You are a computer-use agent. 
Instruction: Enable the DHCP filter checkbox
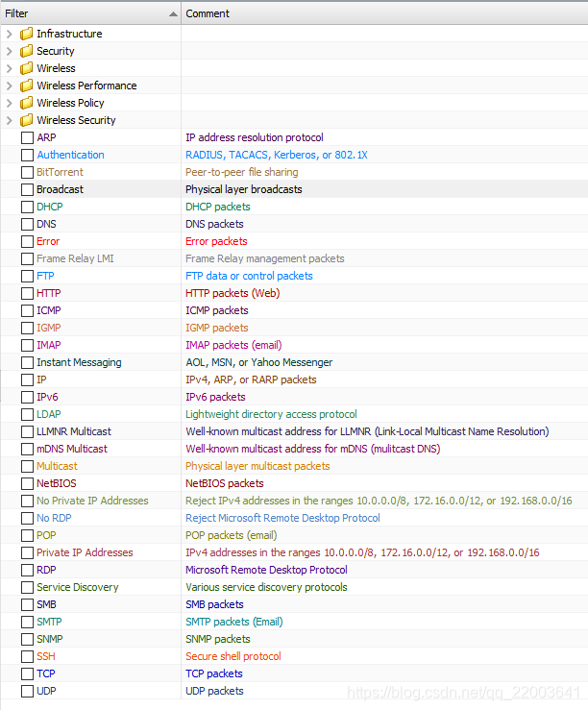tap(27, 207)
